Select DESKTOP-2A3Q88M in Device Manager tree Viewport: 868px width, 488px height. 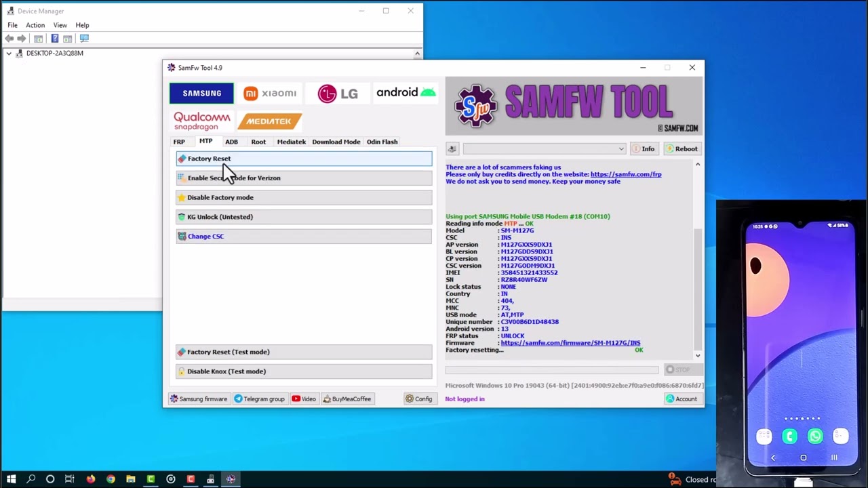(54, 53)
